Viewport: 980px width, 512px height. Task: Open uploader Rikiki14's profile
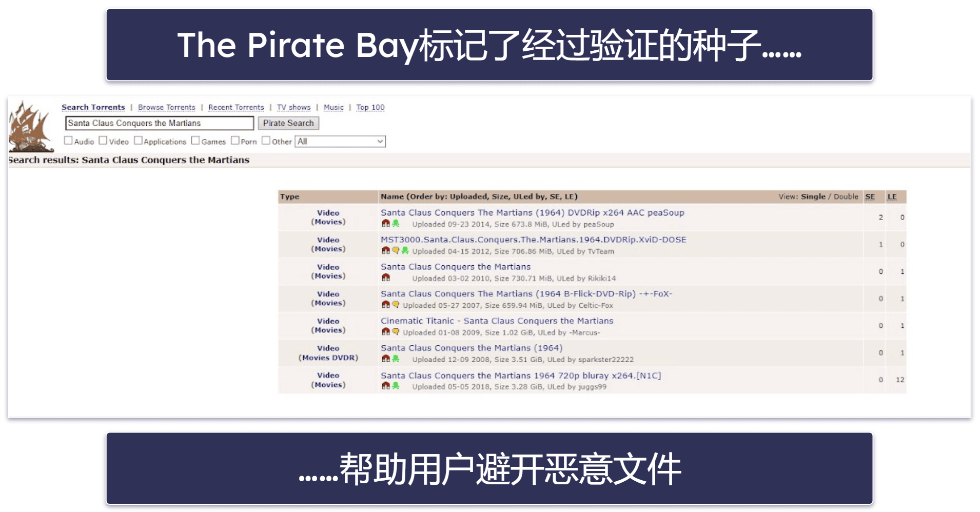[x=602, y=279]
